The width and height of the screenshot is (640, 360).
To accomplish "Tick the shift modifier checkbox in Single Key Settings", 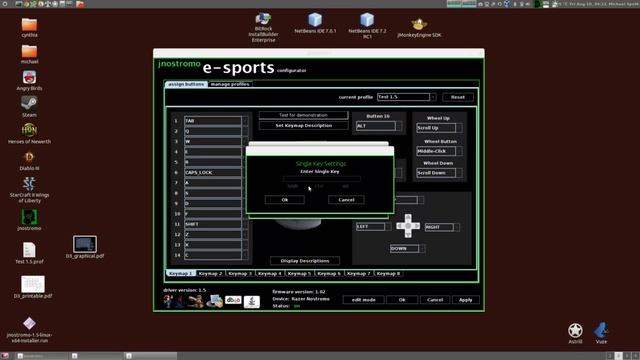I will coord(293,186).
